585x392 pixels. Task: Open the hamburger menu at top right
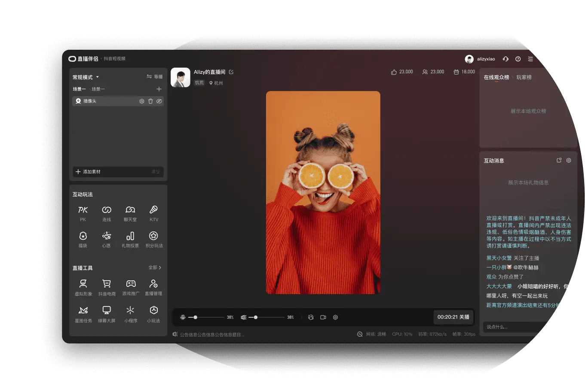(x=530, y=59)
